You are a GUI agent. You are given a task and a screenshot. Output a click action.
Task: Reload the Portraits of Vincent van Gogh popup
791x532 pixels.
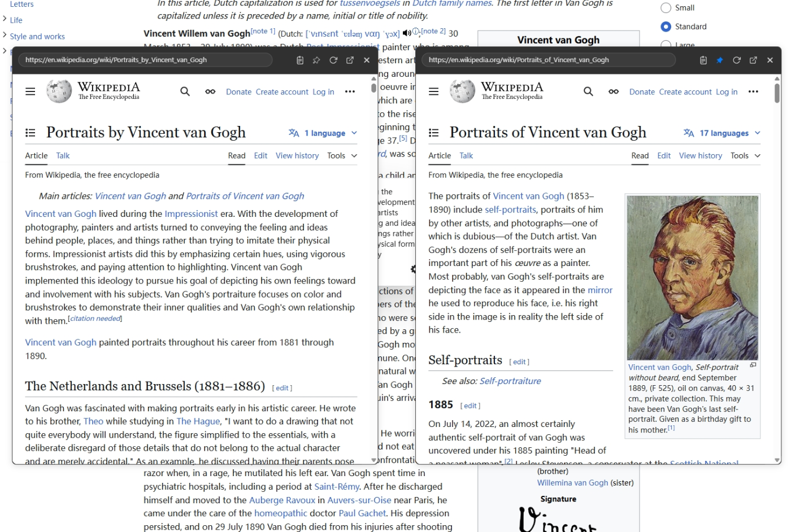coord(737,60)
